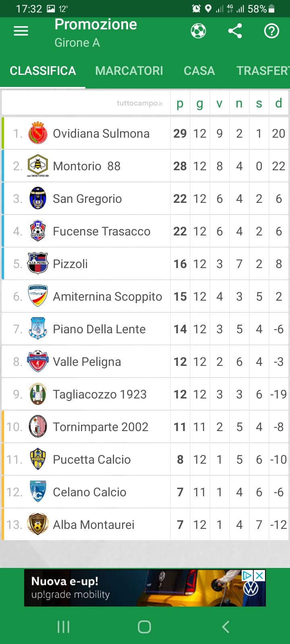Tap the Montorio 88 bee logo

(x=38, y=165)
